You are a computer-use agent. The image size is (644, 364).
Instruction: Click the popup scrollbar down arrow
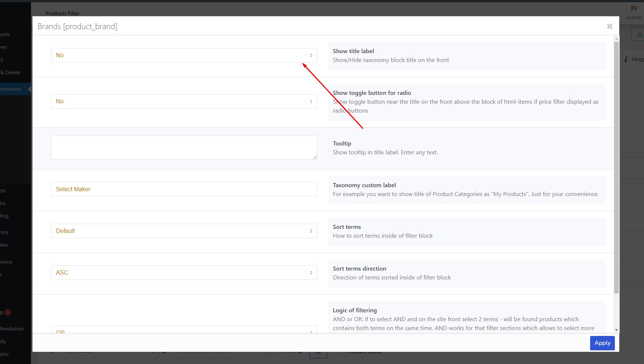pyautogui.click(x=616, y=330)
